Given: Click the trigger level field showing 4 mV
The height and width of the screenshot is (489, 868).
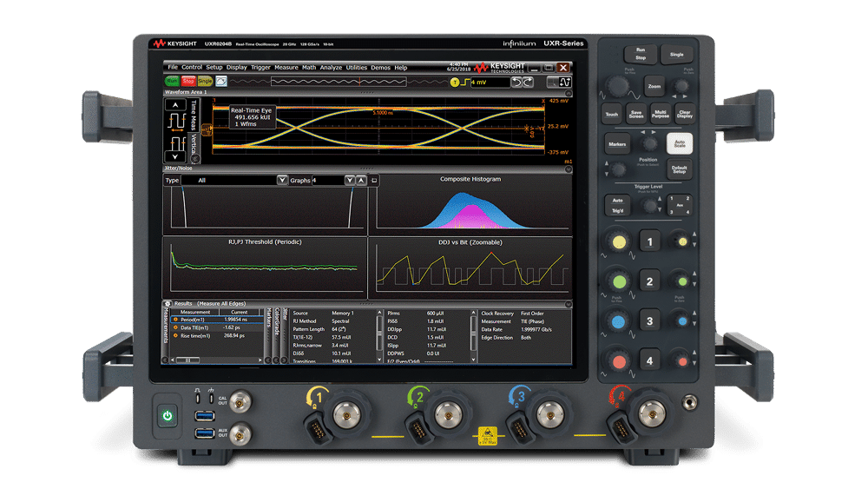Looking at the screenshot, I should point(490,82).
